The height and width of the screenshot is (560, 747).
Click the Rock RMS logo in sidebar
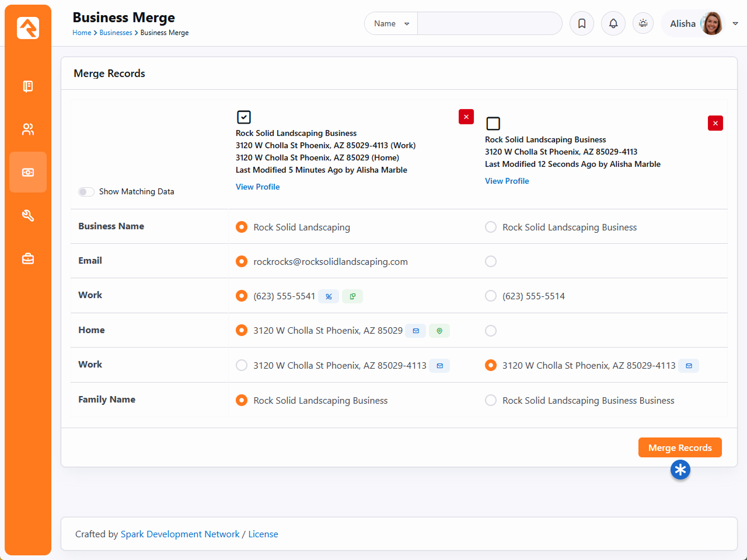(x=28, y=28)
